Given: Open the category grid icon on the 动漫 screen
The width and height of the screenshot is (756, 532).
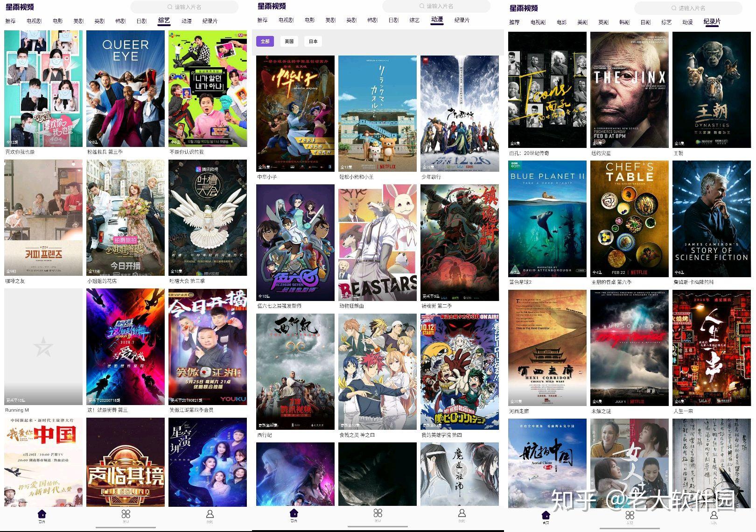Looking at the screenshot, I should pos(378,513).
